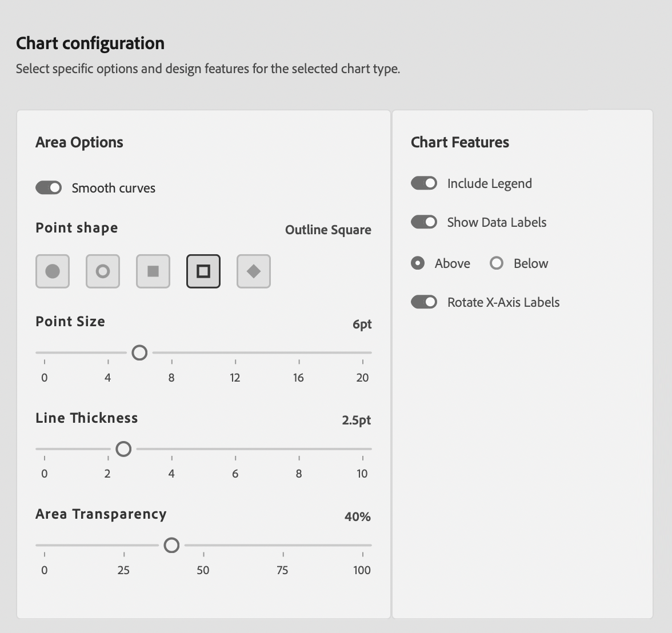Toggle the Smooth curves switch

[49, 188]
